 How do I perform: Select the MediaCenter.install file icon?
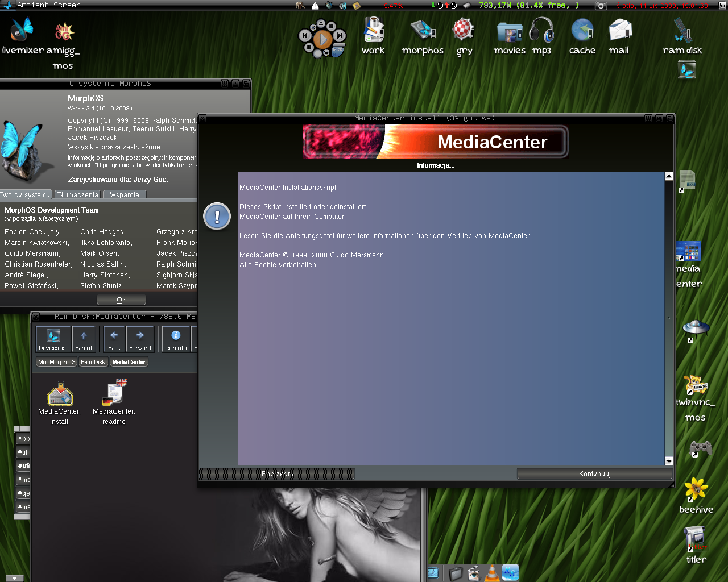pyautogui.click(x=59, y=404)
